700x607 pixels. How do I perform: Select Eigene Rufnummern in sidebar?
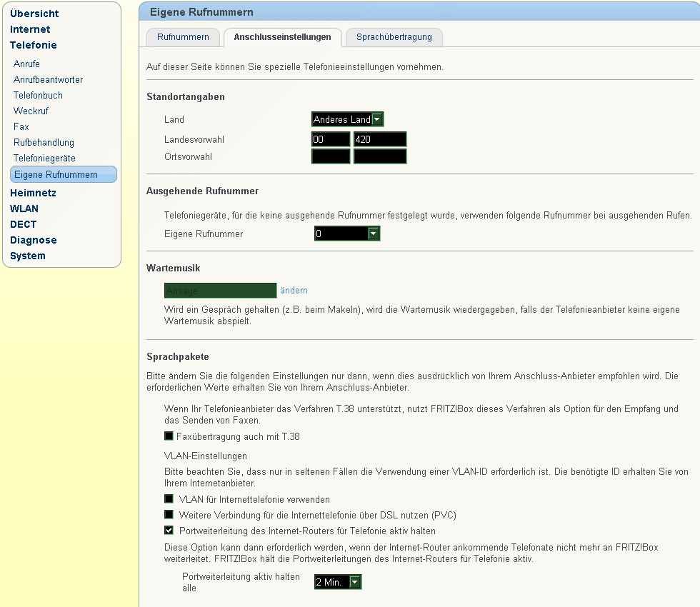(x=64, y=174)
